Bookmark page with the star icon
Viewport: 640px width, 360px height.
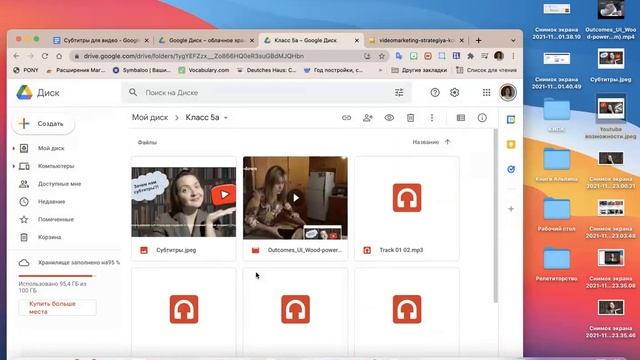click(x=382, y=56)
